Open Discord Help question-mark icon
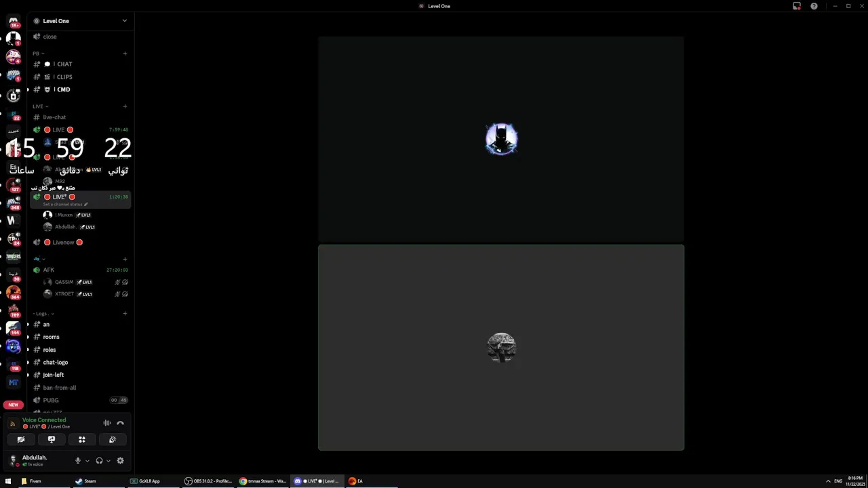 point(814,6)
